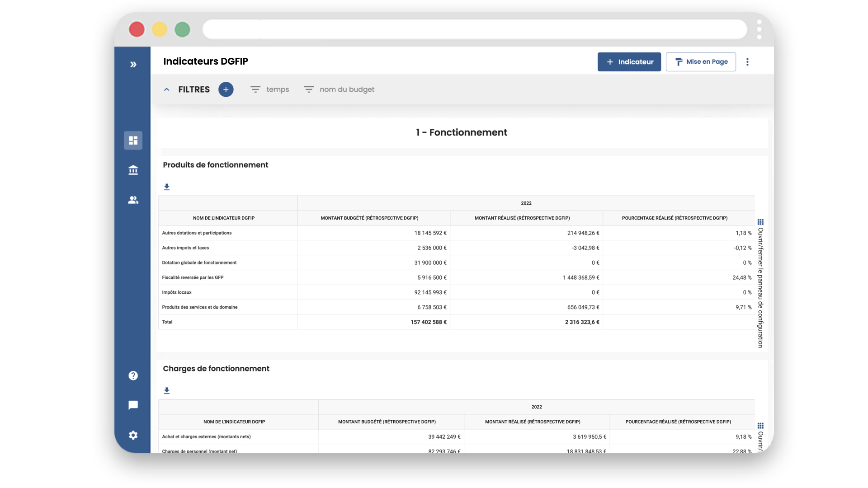868x488 pixels.
Task: Select the institution icon in the sidebar
Action: [132, 170]
